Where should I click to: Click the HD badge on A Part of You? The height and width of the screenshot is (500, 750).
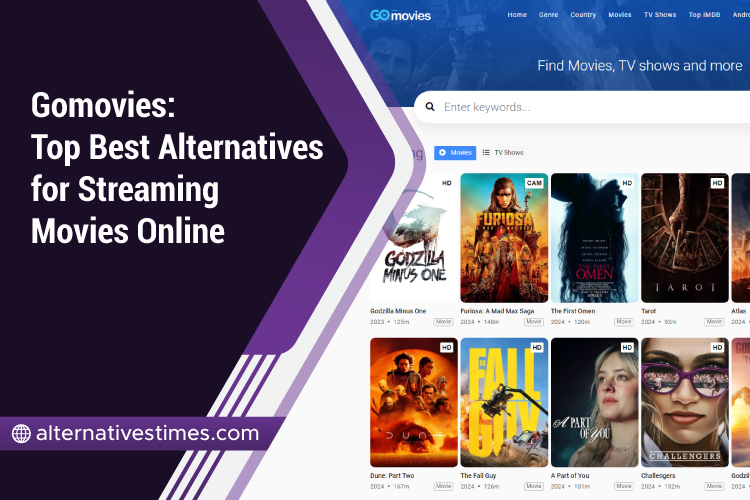coord(627,347)
